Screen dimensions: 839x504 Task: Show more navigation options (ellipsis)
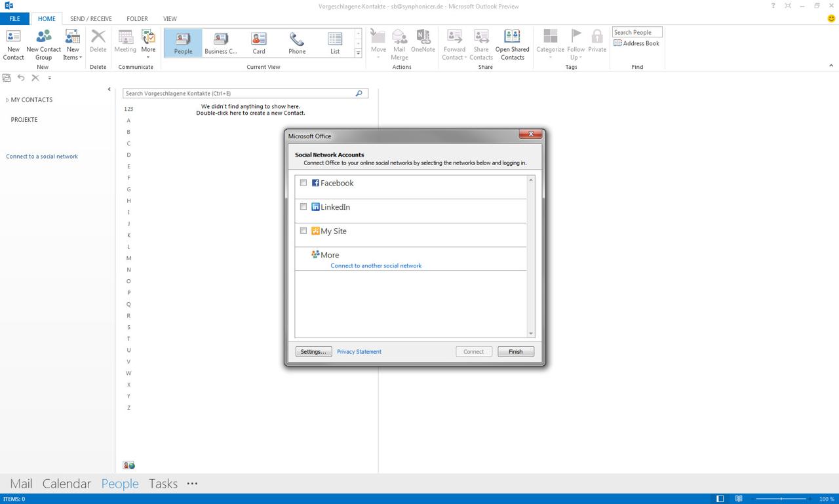click(x=192, y=484)
